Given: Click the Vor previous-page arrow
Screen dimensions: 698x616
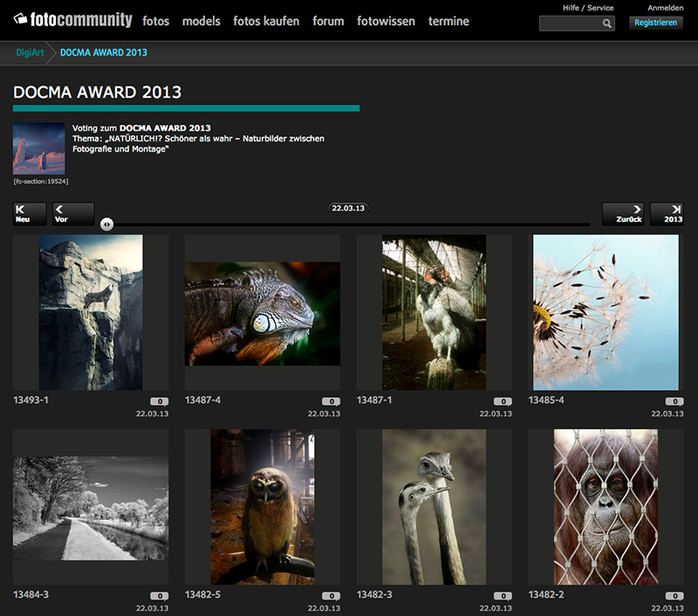Looking at the screenshot, I should (73, 214).
